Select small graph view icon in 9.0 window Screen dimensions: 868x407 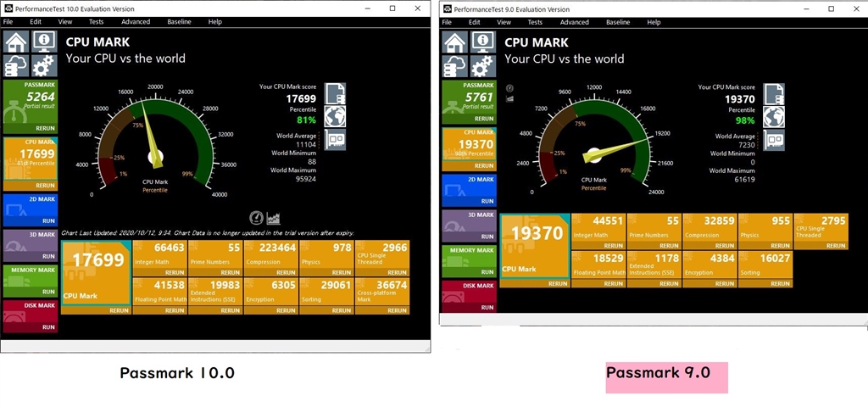coord(509,98)
